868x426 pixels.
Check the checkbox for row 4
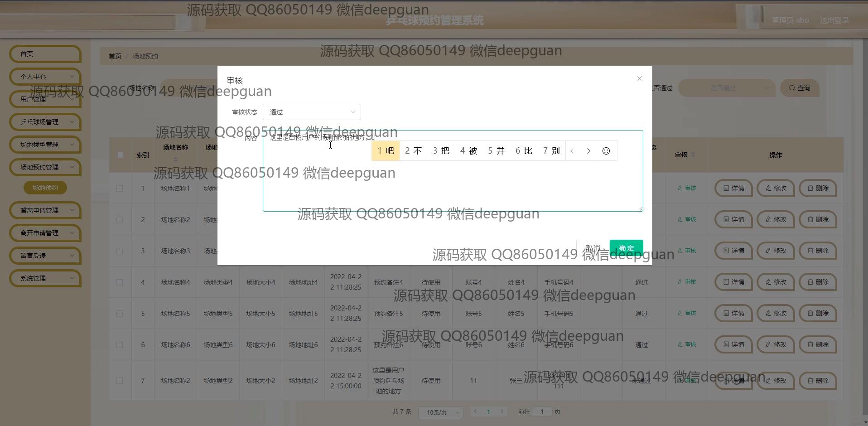point(120,282)
